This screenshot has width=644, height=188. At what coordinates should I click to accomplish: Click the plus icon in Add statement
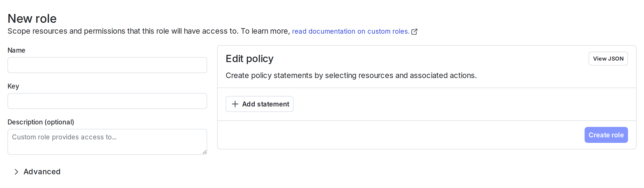click(235, 104)
